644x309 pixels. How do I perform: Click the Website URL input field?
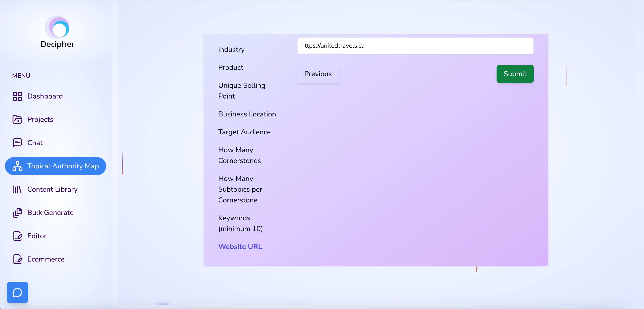pos(416,45)
